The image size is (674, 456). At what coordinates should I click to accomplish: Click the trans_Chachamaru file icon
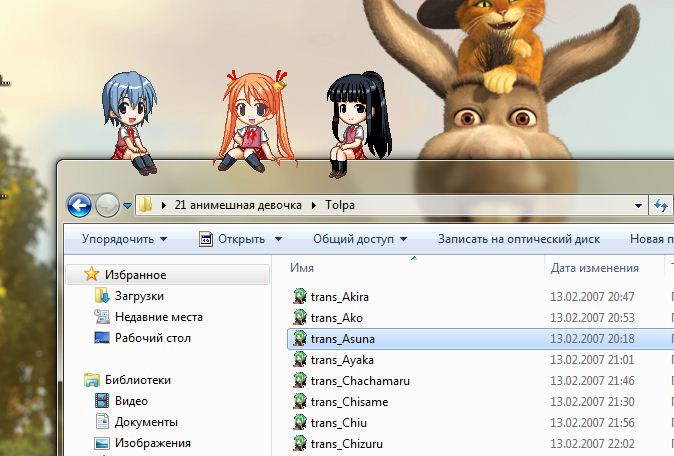pos(300,380)
